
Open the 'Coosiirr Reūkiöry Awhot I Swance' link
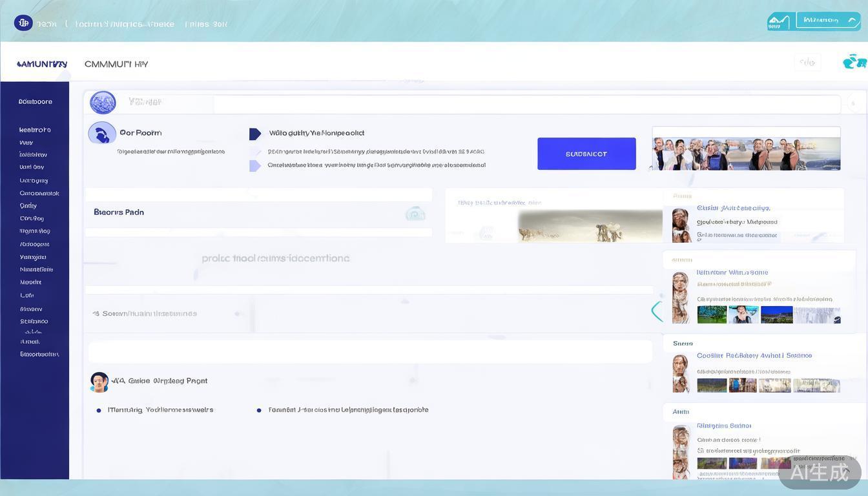[x=754, y=356]
